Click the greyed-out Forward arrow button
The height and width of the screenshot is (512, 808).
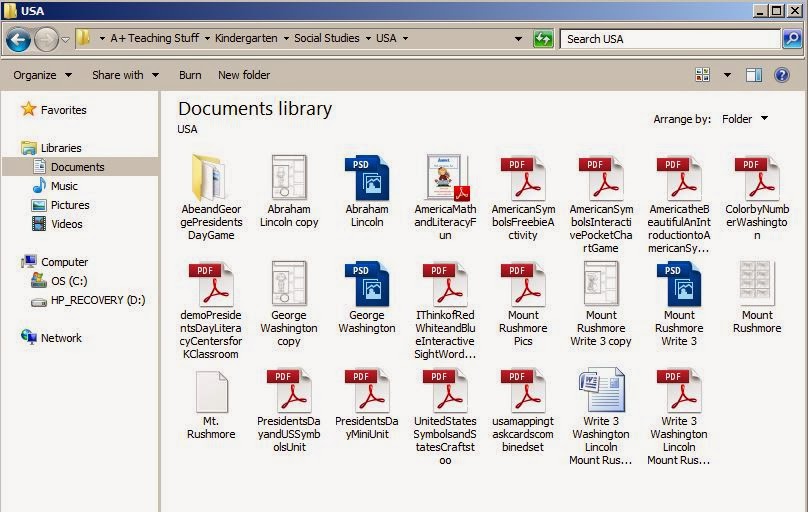point(46,39)
